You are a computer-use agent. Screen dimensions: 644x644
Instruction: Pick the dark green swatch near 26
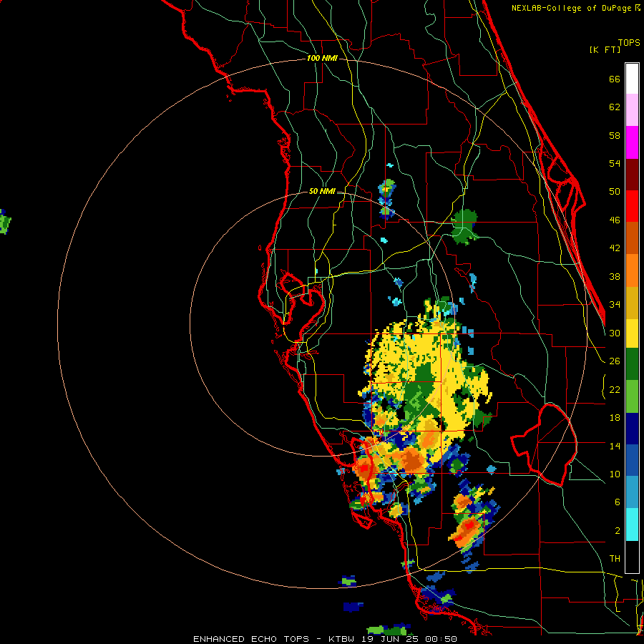pyautogui.click(x=632, y=364)
